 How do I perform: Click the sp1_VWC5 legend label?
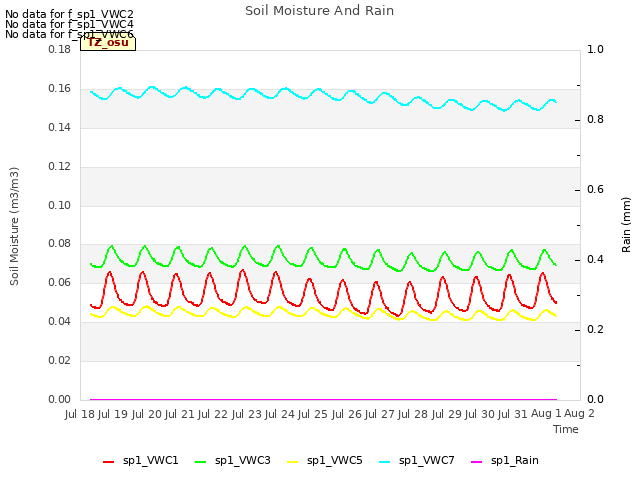334,460
